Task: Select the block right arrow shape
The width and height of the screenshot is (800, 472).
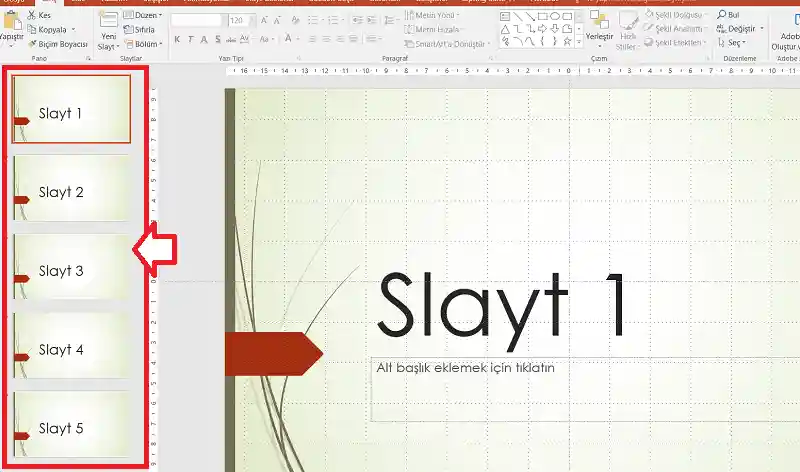Action: click(x=542, y=29)
